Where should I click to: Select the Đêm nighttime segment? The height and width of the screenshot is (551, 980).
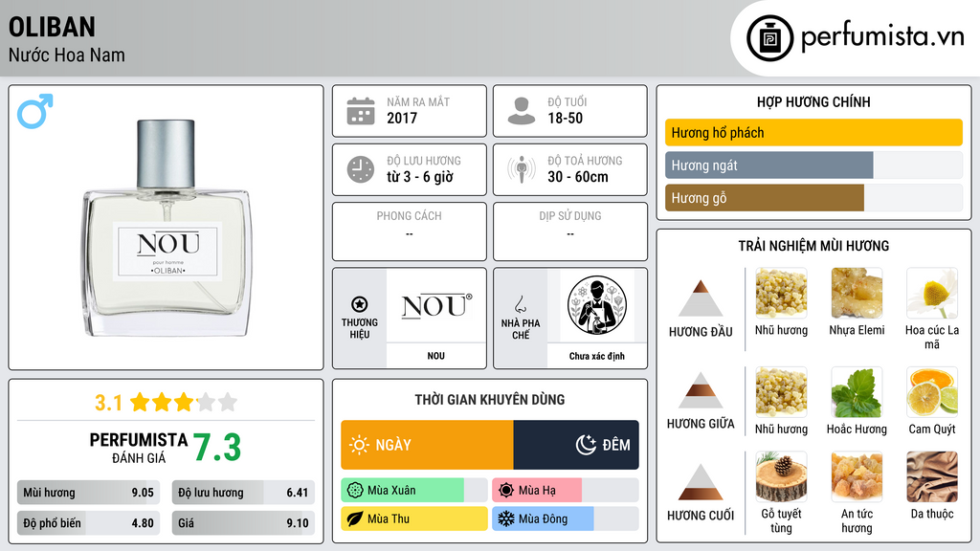pyautogui.click(x=576, y=445)
